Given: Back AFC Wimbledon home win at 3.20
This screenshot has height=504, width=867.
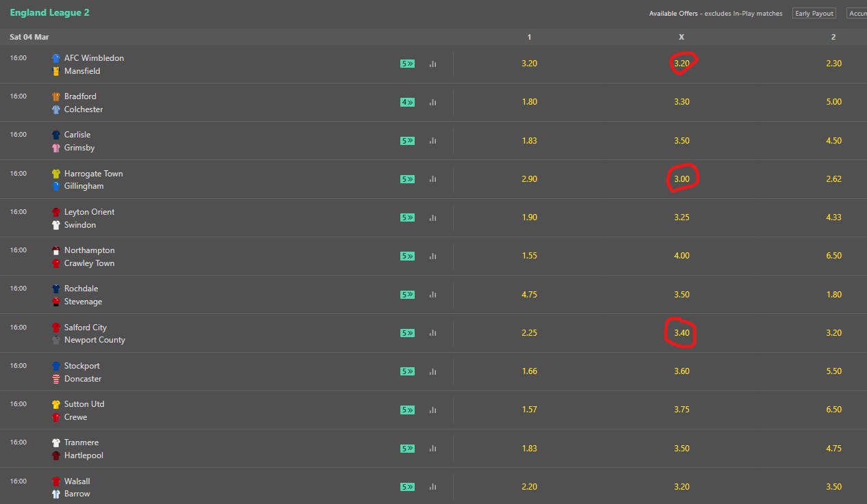Looking at the screenshot, I should [529, 64].
